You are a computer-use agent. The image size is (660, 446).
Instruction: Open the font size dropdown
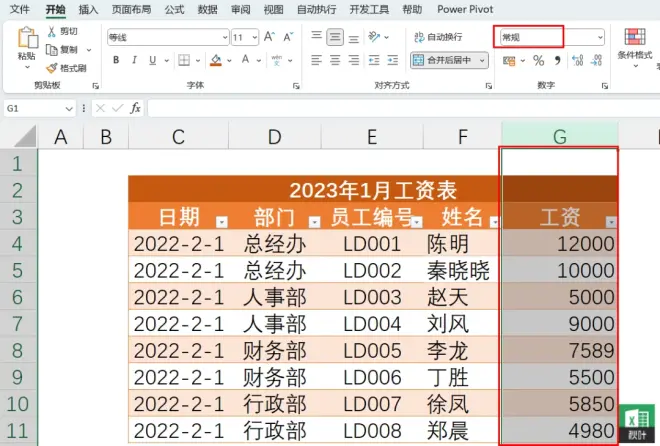click(255, 37)
